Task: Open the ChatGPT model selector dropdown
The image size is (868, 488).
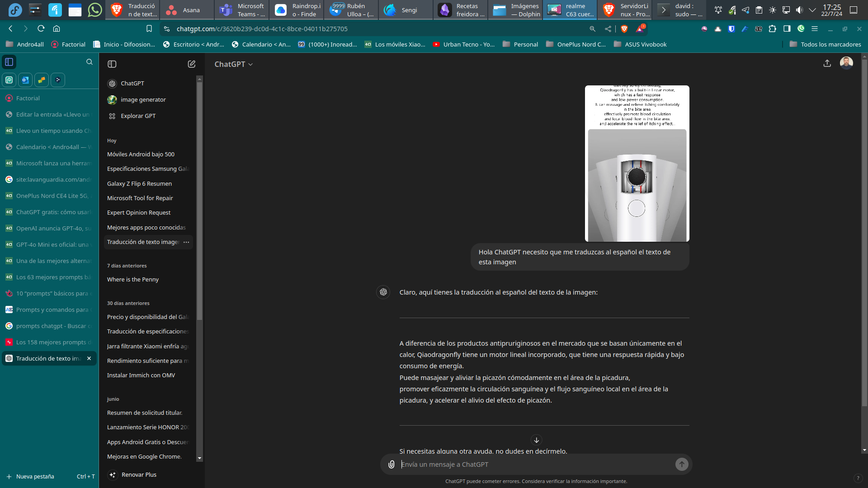Action: tap(234, 64)
